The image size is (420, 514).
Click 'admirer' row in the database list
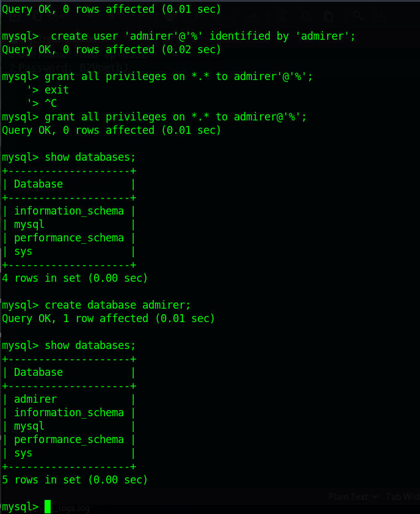[35, 399]
